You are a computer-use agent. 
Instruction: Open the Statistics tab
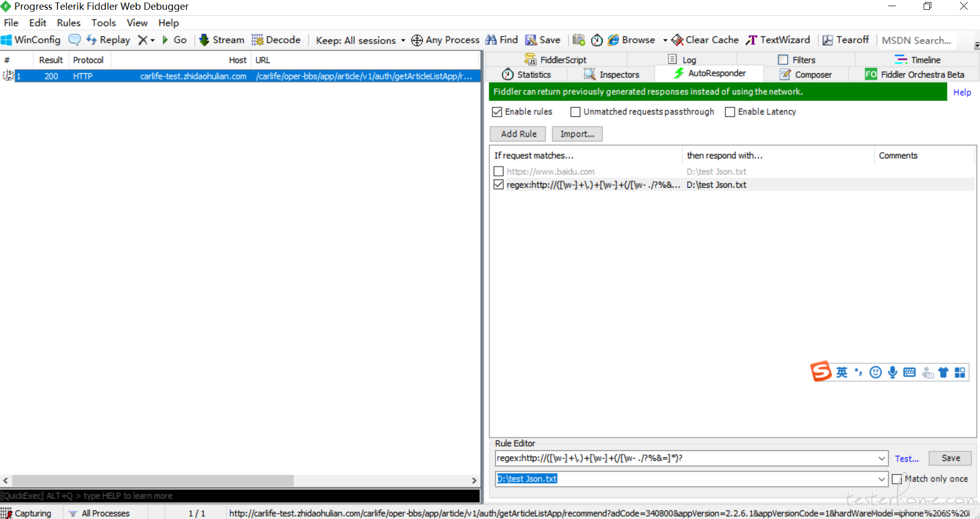click(x=526, y=74)
